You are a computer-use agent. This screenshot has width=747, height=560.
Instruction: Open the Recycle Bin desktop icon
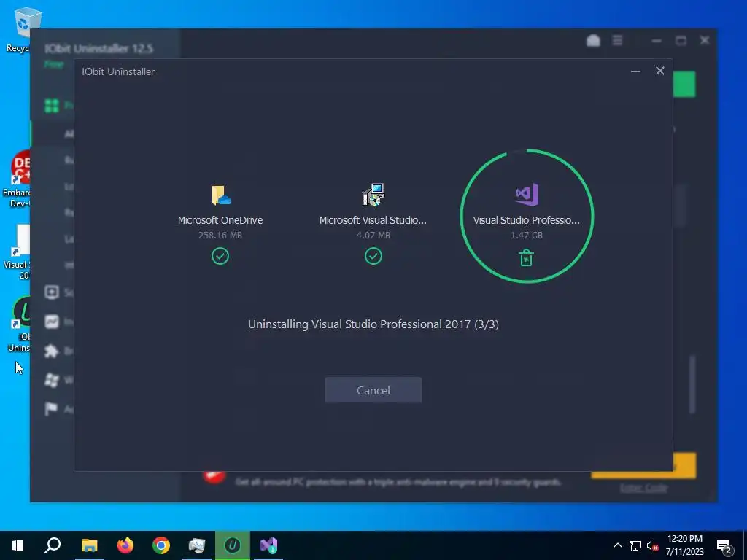[x=22, y=28]
